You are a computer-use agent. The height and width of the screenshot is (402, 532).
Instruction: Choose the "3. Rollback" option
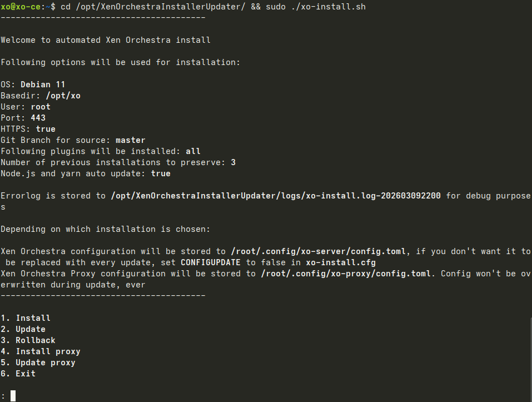pyautogui.click(x=28, y=340)
